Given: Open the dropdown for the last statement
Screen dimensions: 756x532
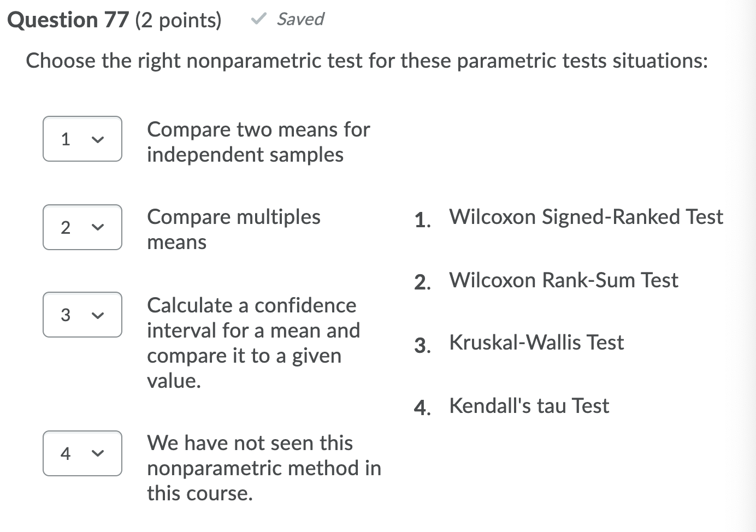Looking at the screenshot, I should point(82,453).
